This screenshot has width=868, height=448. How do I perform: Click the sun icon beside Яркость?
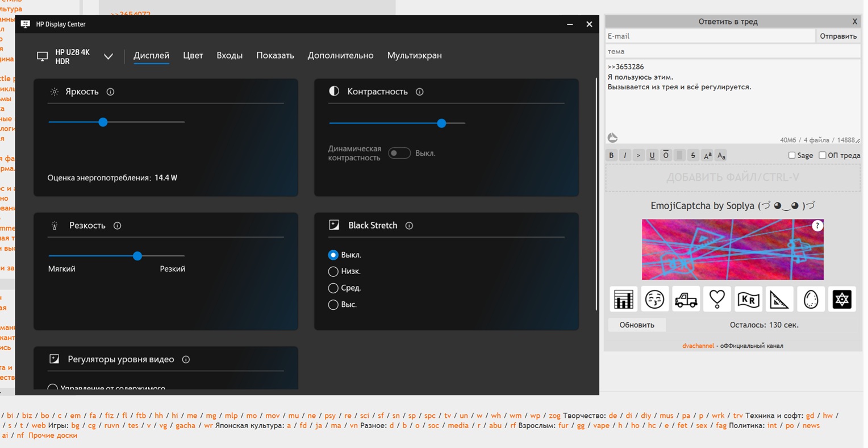(x=55, y=92)
